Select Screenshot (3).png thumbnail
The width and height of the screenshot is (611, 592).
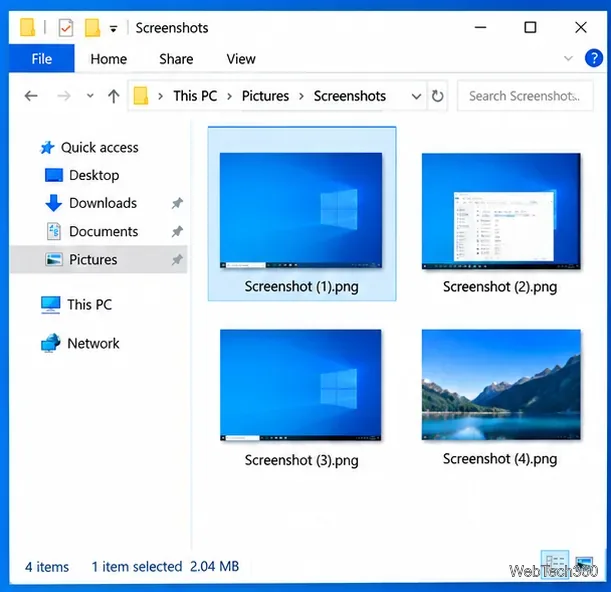300,385
